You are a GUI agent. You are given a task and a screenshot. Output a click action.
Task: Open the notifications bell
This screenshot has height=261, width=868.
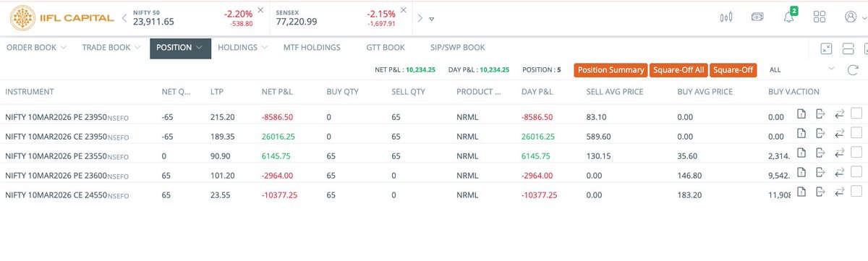click(x=789, y=17)
